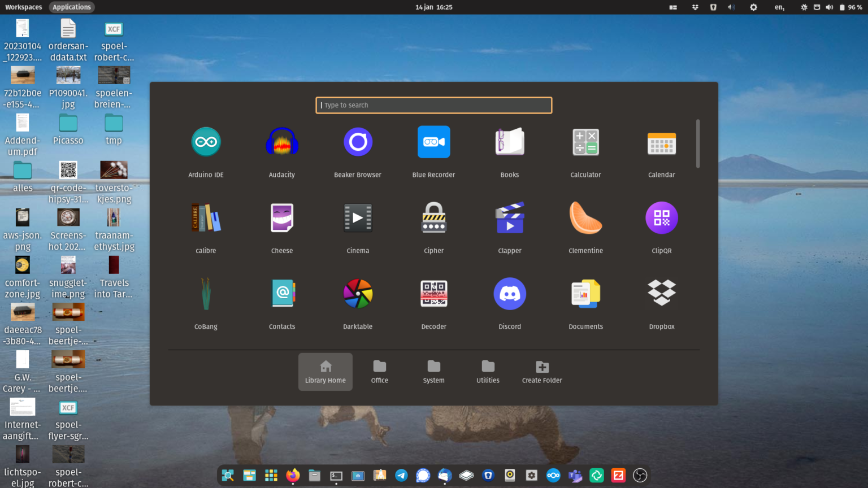This screenshot has height=488, width=868.
Task: Open Arduino IDE
Action: coord(206,142)
